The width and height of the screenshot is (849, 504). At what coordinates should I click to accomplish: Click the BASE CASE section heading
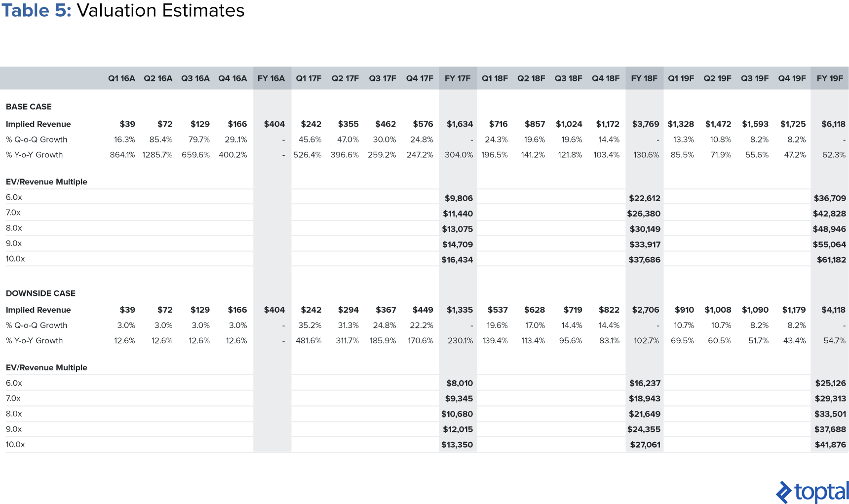[29, 107]
